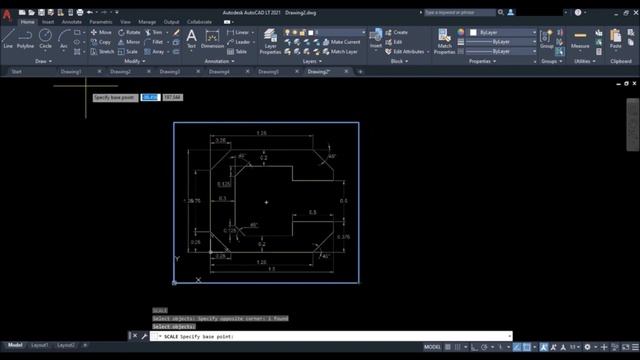The height and width of the screenshot is (360, 640).
Task: Switch to the Annotate ribbon tab
Action: click(x=72, y=22)
